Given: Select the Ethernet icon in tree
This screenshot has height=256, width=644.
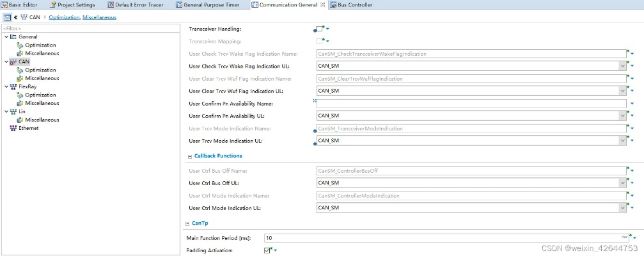Looking at the screenshot, I should (13, 128).
